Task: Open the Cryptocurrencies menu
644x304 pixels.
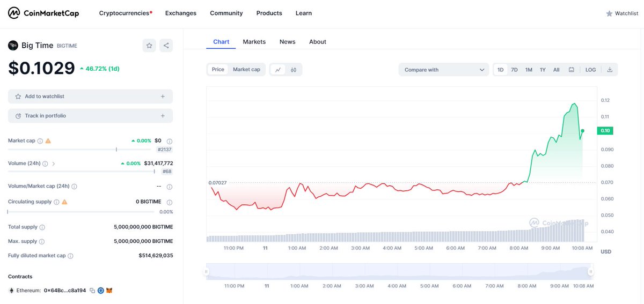Action: 126,13
